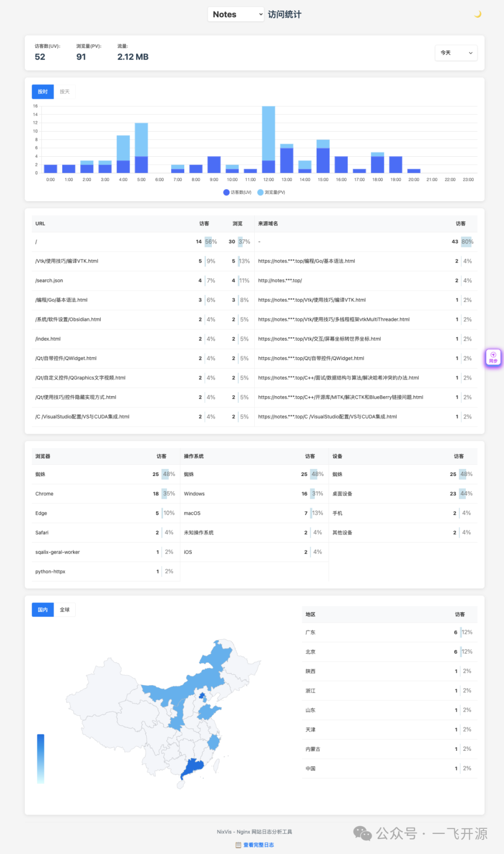Click URL row /index.html
This screenshot has height=854, width=504.
point(143,339)
